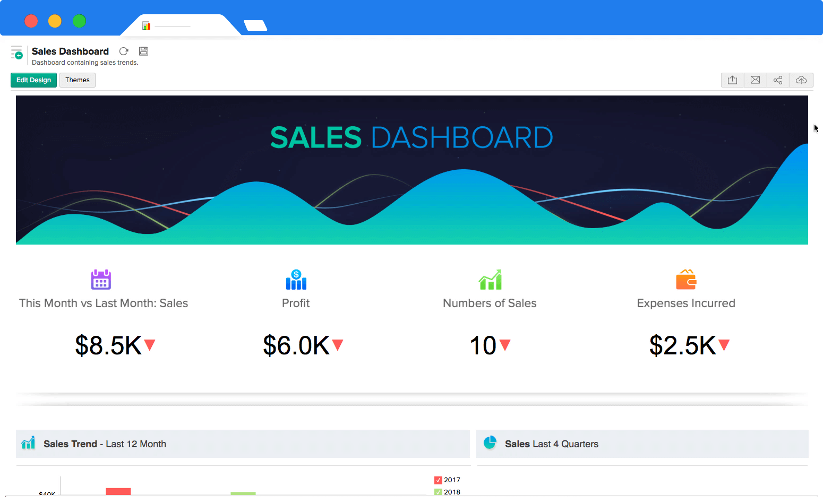Open the Themes options
Viewport: 823px width, 504px height.
point(78,80)
